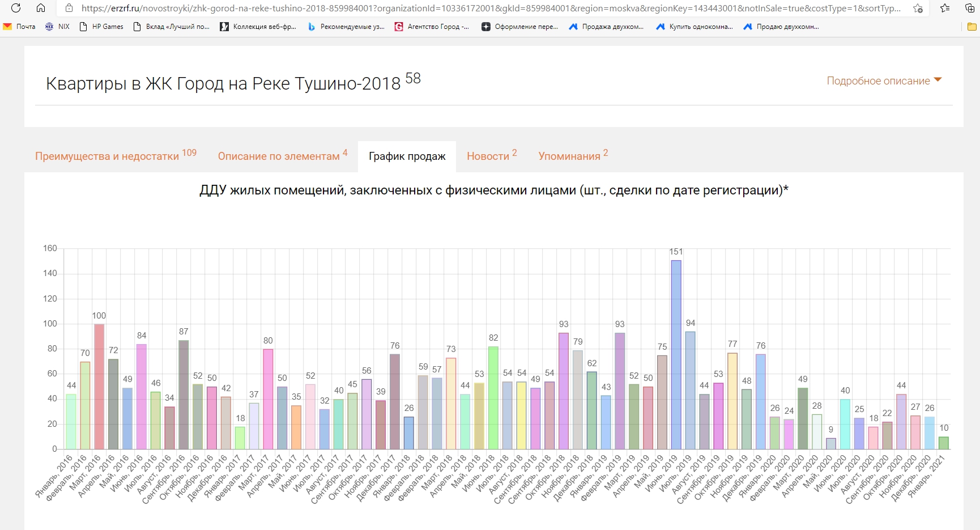Screen dimensions: 980x530
Task: Click the red bar labeled 100
Action: 99,387
